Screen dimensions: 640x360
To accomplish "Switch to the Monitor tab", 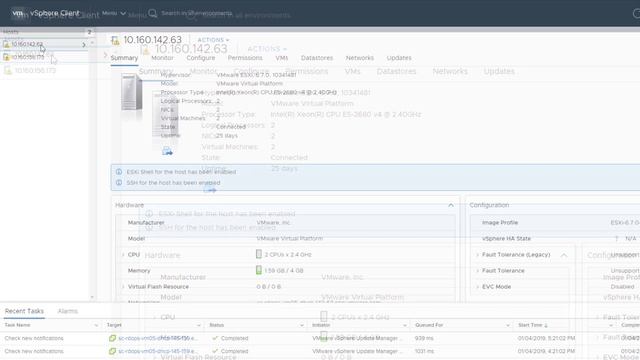I will 162,58.
